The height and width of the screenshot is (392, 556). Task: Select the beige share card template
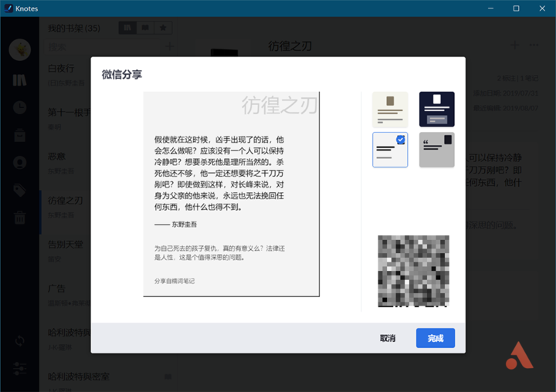[390, 109]
